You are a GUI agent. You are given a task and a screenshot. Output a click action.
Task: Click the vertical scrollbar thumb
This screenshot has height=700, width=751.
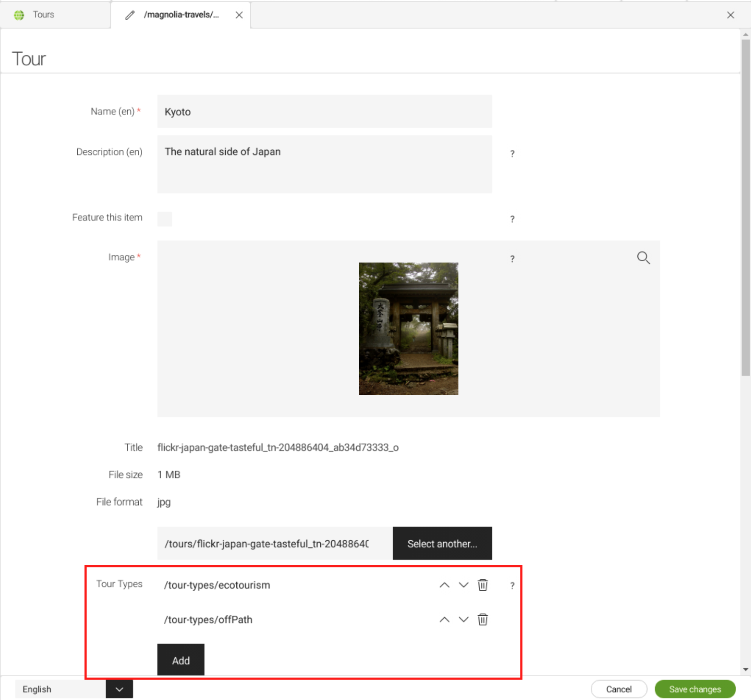pyautogui.click(x=745, y=207)
